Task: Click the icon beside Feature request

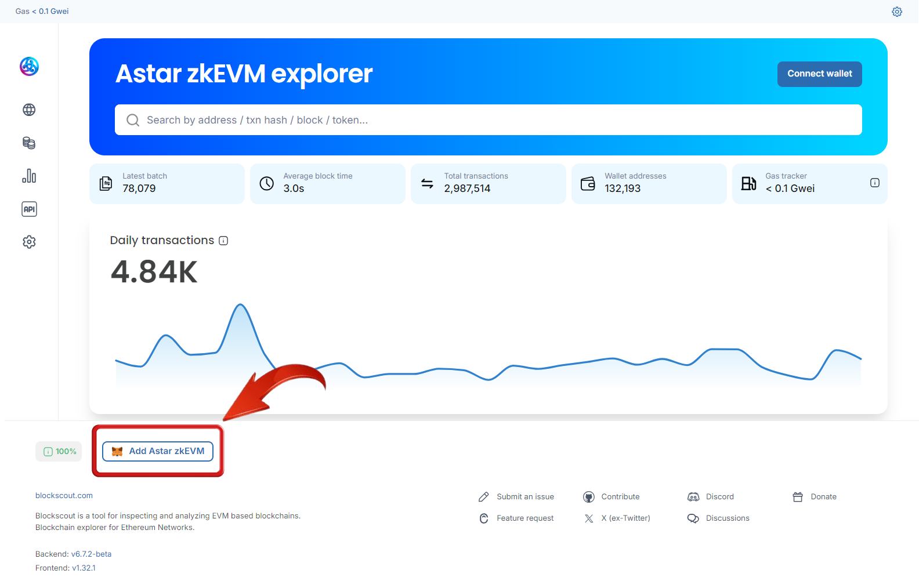Action: (484, 518)
